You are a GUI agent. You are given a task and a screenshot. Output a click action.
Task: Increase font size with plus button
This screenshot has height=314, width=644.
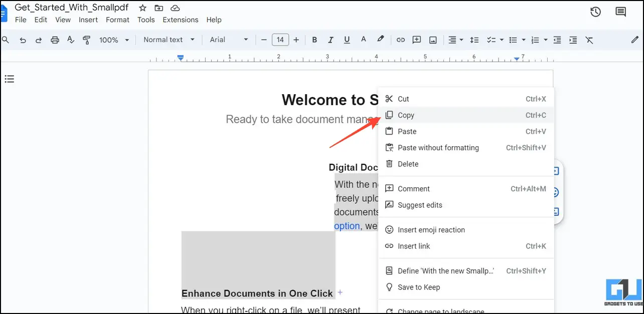click(296, 40)
